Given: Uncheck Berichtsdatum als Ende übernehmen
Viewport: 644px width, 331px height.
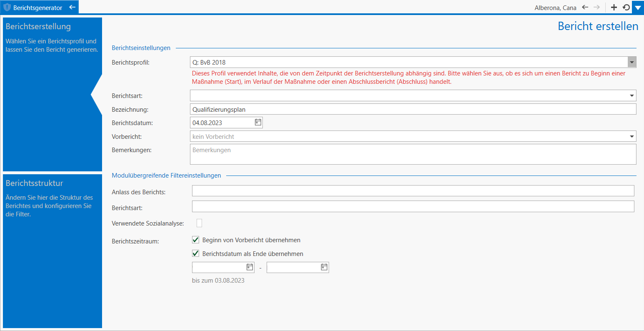Looking at the screenshot, I should 195,253.
